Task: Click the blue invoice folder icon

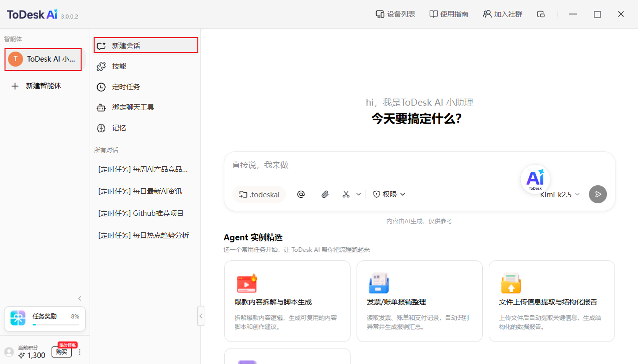Action: [x=379, y=283]
